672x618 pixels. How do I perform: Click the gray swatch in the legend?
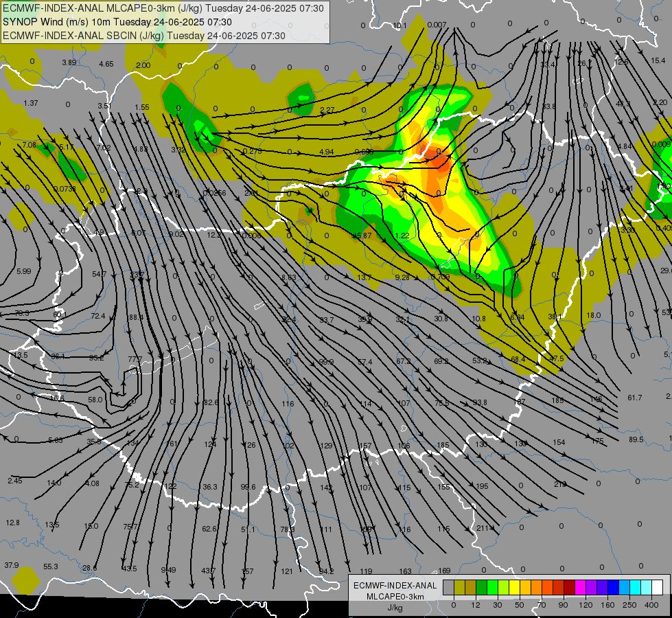449,587
